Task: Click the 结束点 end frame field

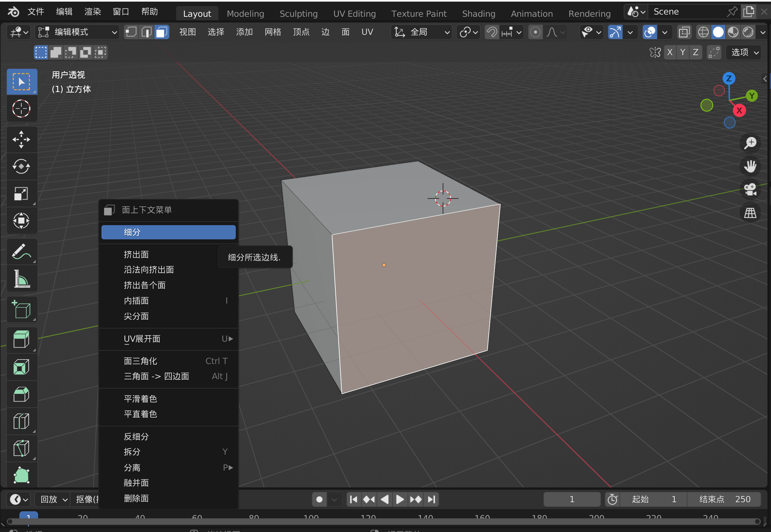Action: pyautogui.click(x=724, y=499)
